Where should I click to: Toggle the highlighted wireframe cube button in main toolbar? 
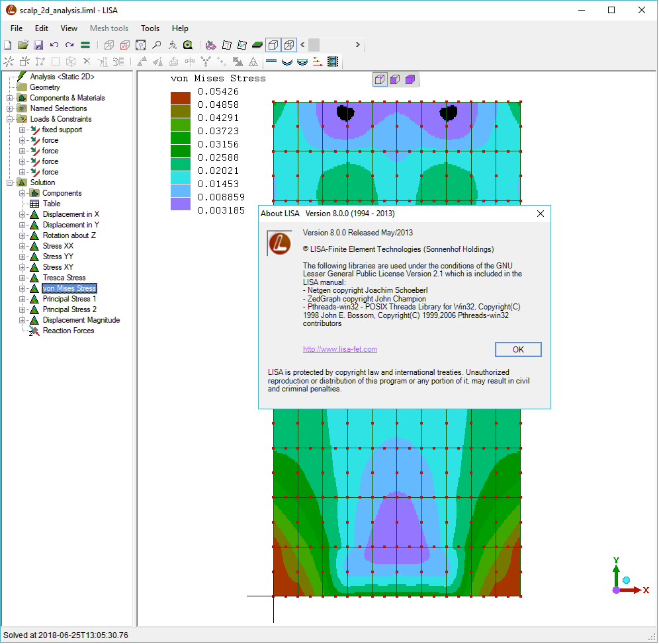pos(288,45)
